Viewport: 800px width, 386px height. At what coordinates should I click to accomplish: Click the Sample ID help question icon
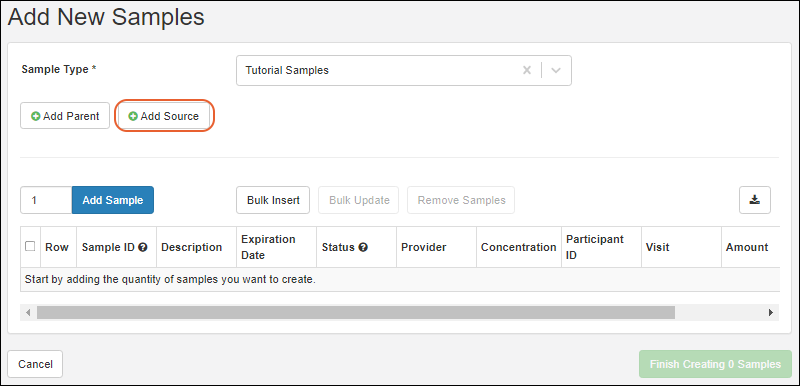pos(143,247)
